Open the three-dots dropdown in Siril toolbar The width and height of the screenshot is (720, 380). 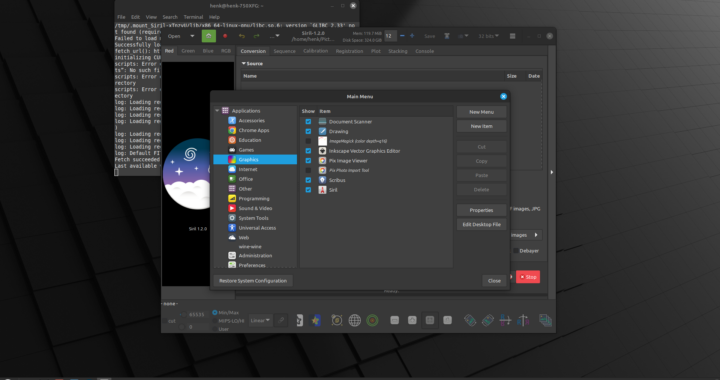[x=274, y=36]
